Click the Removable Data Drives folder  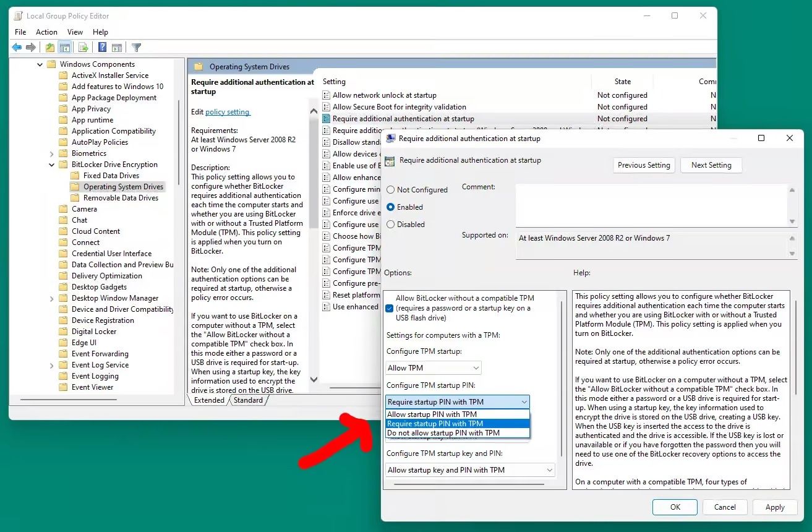pyautogui.click(x=121, y=198)
